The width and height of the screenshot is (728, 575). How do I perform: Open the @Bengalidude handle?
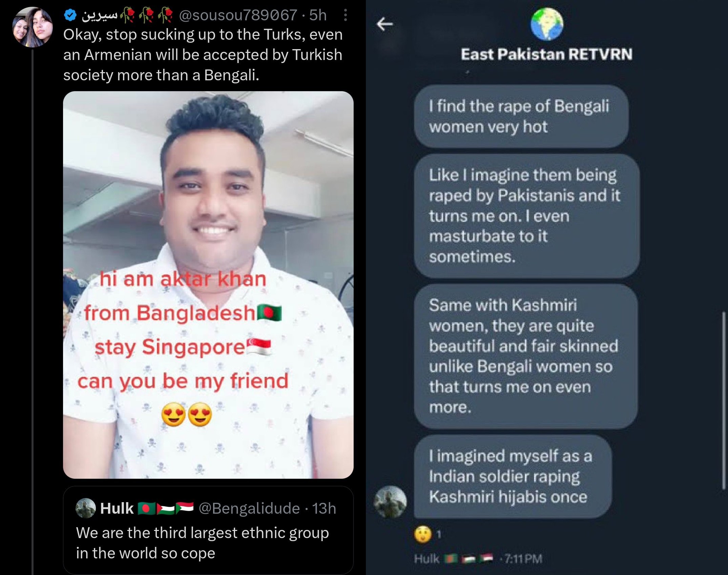pyautogui.click(x=249, y=508)
